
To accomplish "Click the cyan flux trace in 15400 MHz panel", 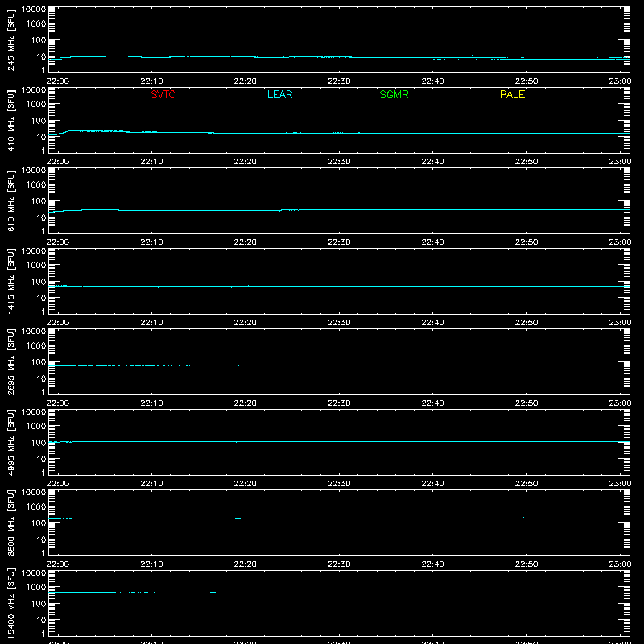I will (339, 592).
